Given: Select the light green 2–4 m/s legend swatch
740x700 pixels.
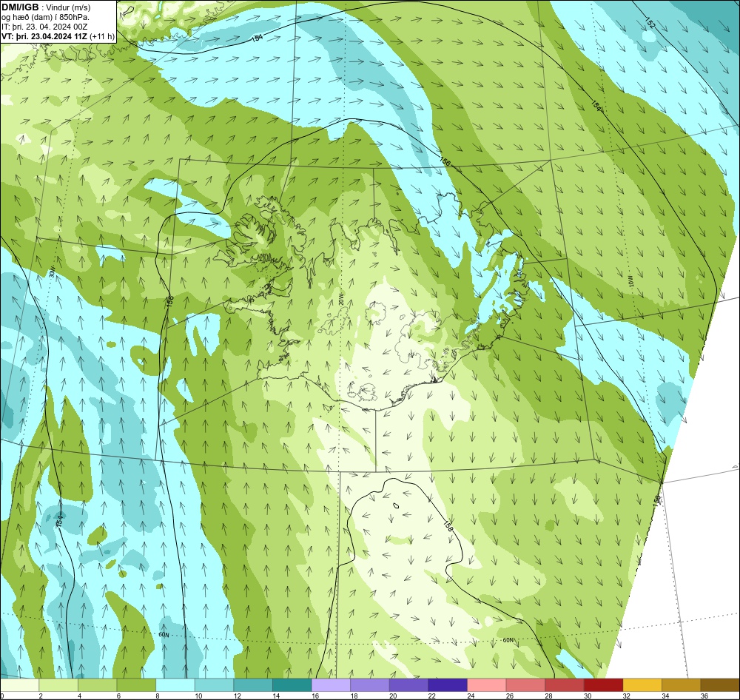Looking at the screenshot, I should (58, 685).
